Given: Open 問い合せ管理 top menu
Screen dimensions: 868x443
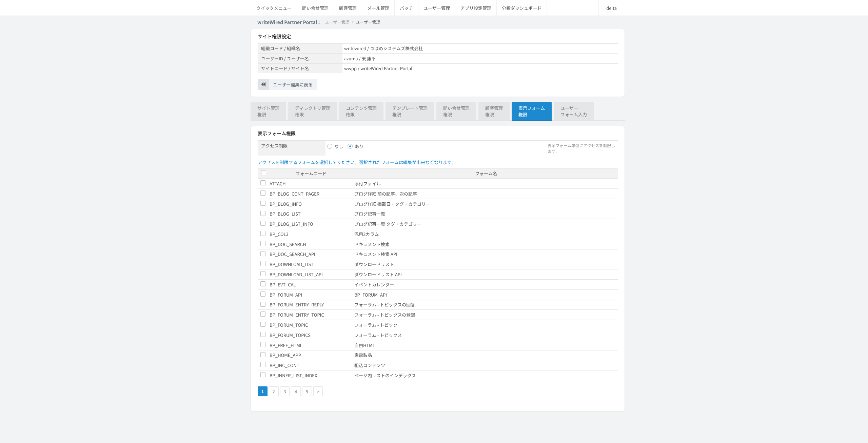Looking at the screenshot, I should 315,8.
